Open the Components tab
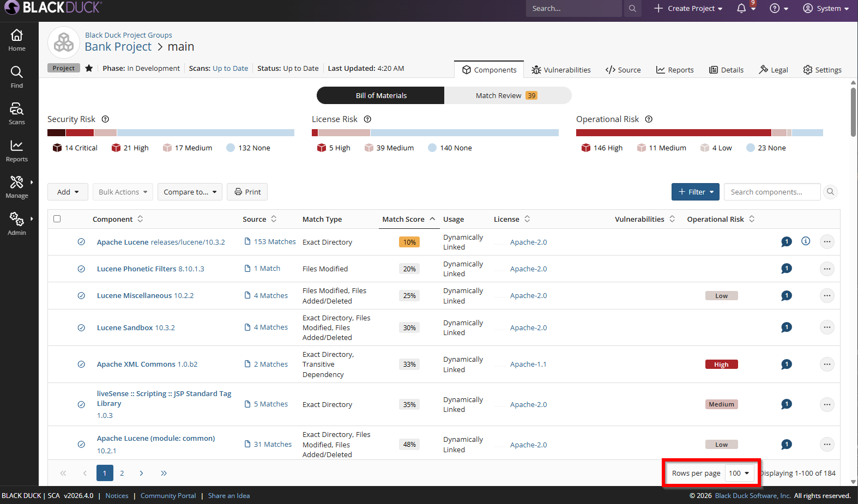The image size is (858, 504). [489, 70]
